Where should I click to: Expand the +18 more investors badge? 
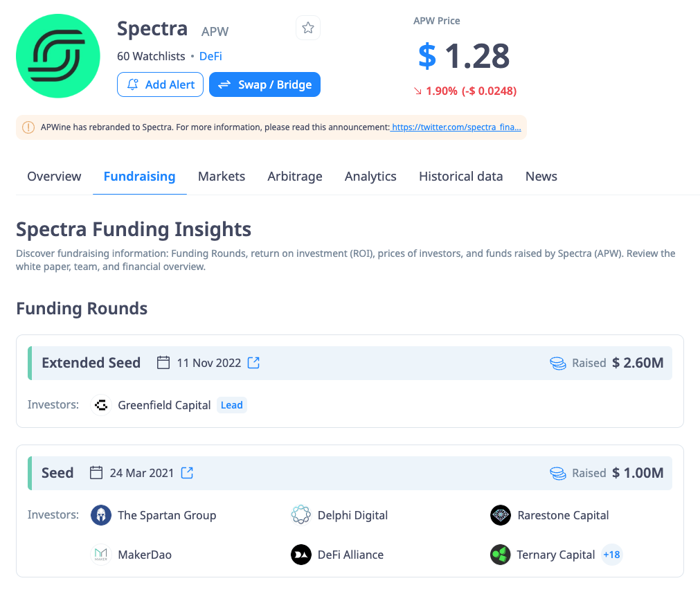[611, 555]
